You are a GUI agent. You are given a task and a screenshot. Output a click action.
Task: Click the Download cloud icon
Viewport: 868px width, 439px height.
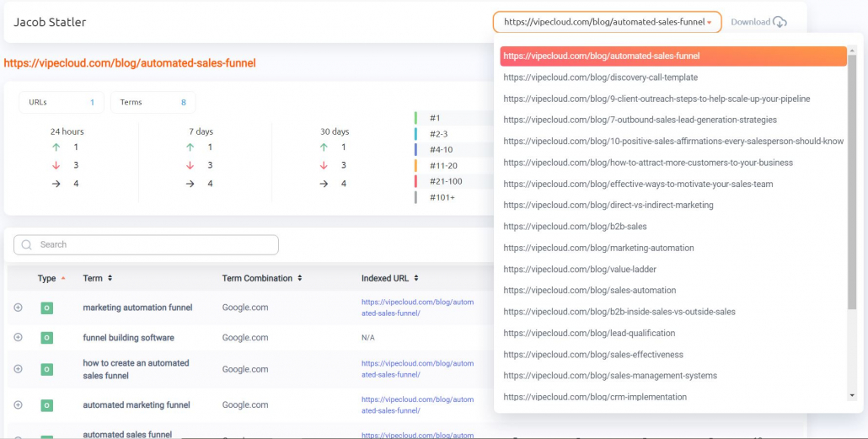(780, 22)
